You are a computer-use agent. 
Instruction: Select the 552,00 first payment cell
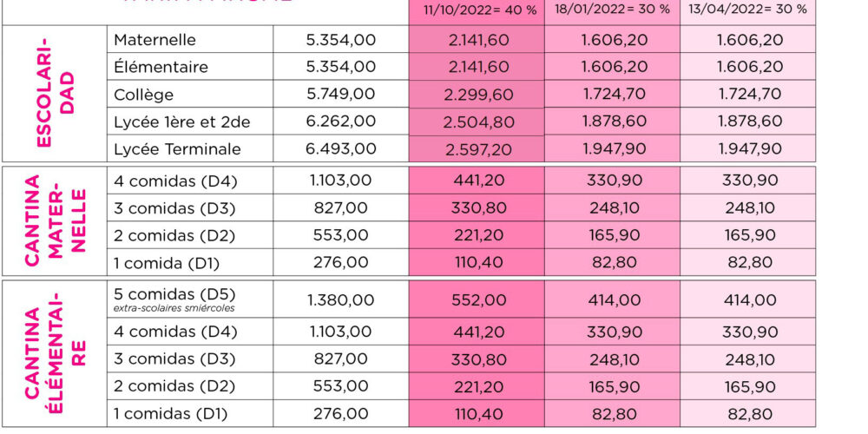[477, 299]
